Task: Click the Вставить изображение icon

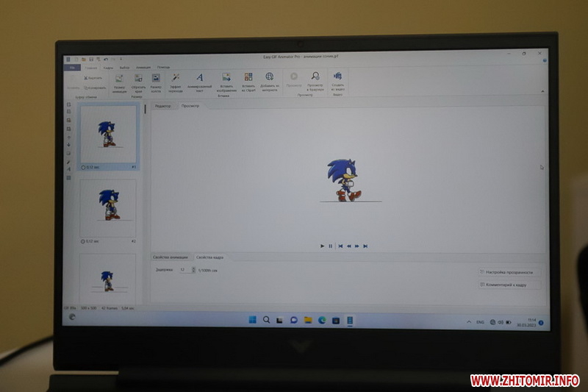Action: tap(226, 79)
